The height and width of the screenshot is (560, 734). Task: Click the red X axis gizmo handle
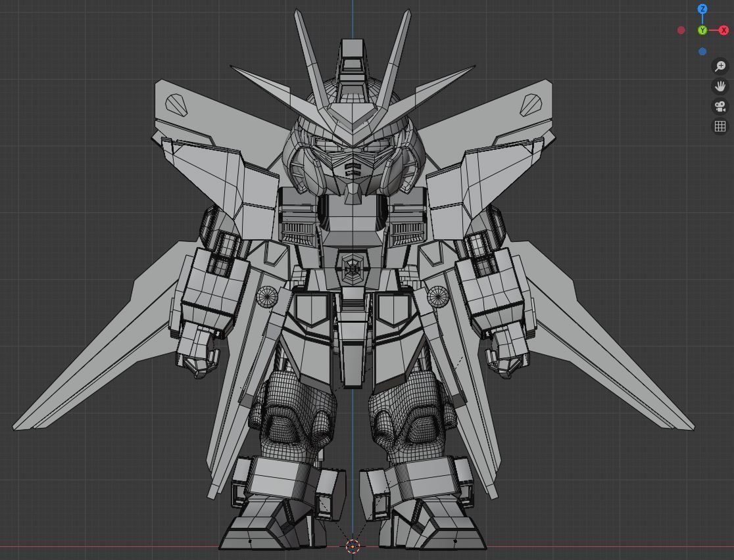coord(723,30)
